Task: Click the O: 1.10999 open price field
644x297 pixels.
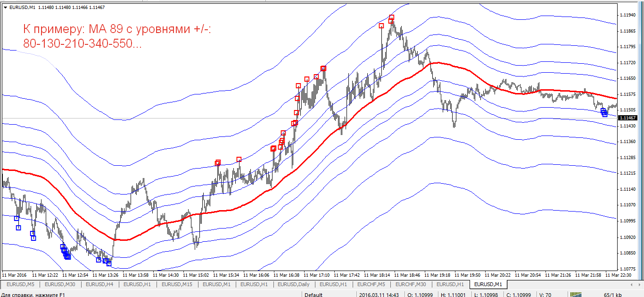Action: [421, 295]
